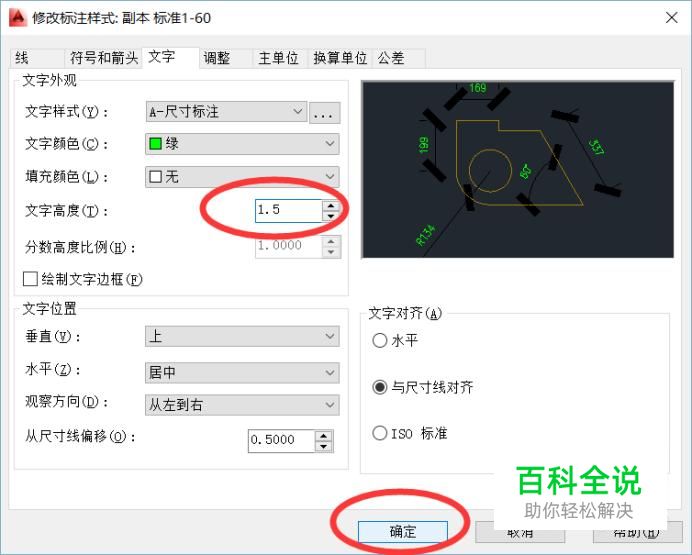This screenshot has height=555, width=692.
Task: Expand the 垂直 position dropdown
Action: click(x=242, y=337)
